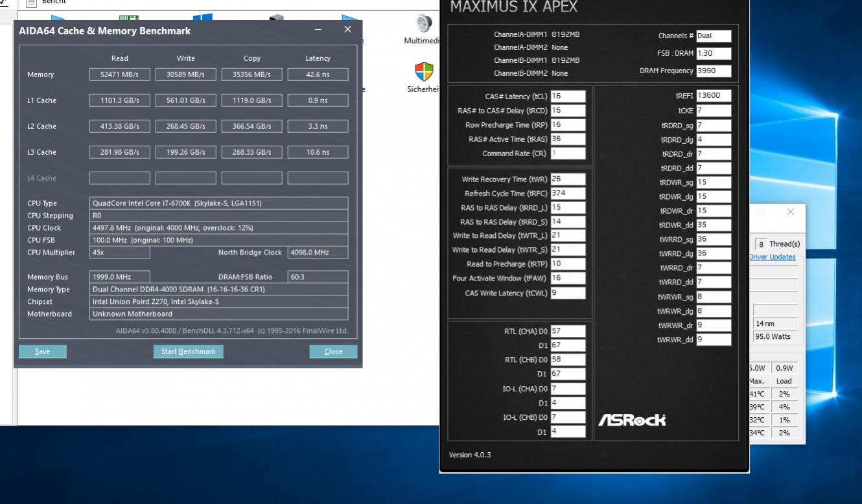Click Start Benchmark button
Image resolution: width=862 pixels, height=504 pixels.
pos(188,351)
